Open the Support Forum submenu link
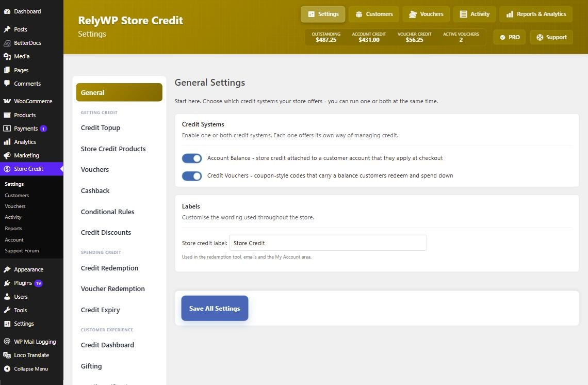This screenshot has width=588, height=385. tap(22, 251)
